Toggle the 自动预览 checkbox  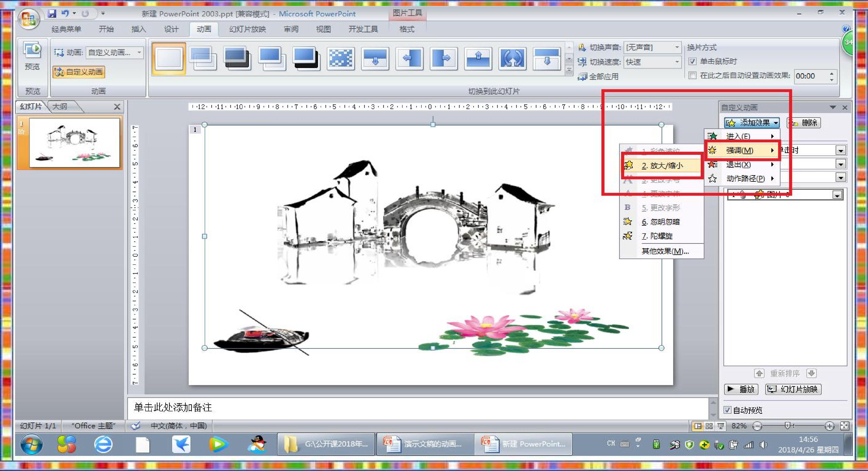[x=727, y=410]
